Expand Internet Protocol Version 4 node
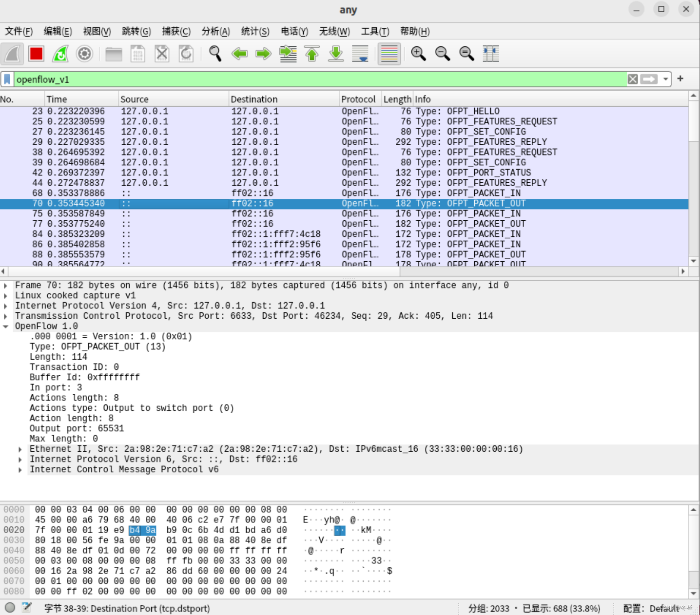700x615 pixels. tap(5, 306)
